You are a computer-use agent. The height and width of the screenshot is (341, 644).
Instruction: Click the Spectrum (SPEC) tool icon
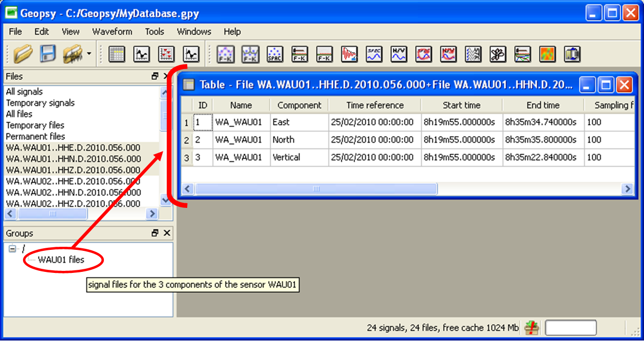point(374,54)
